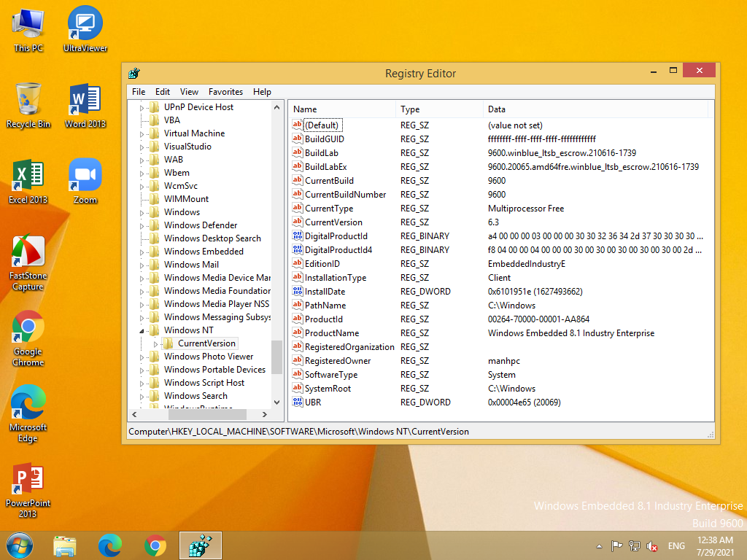The height and width of the screenshot is (560, 747).
Task: Open the Edit menu
Action: (x=163, y=92)
